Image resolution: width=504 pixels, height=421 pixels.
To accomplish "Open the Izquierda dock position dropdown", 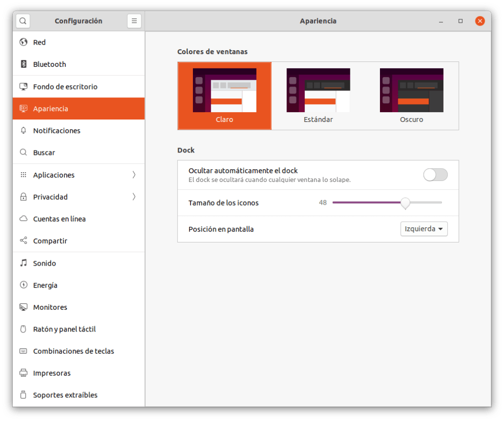I will (424, 229).
